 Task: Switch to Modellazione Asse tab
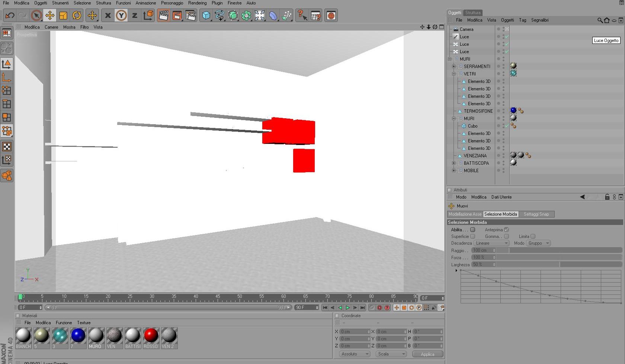[x=465, y=214]
